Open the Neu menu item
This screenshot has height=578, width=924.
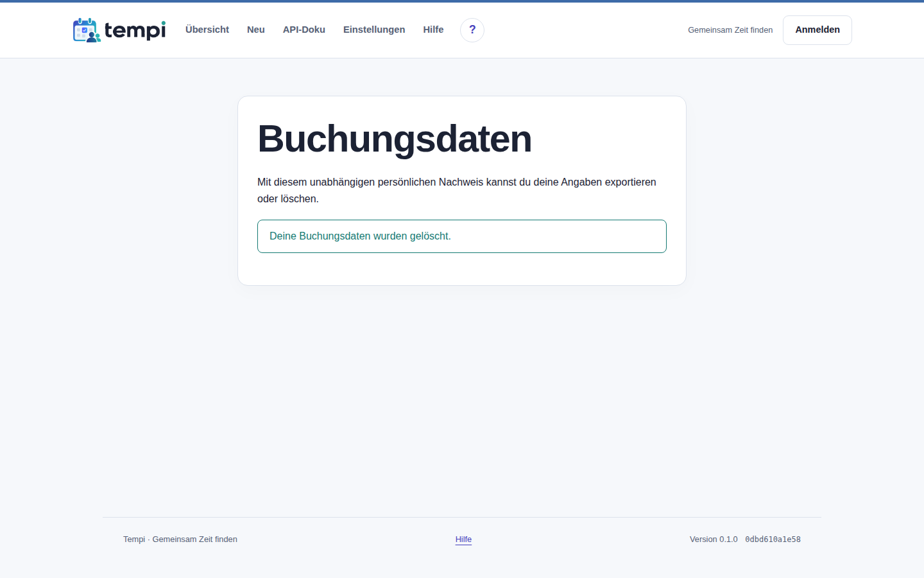256,30
